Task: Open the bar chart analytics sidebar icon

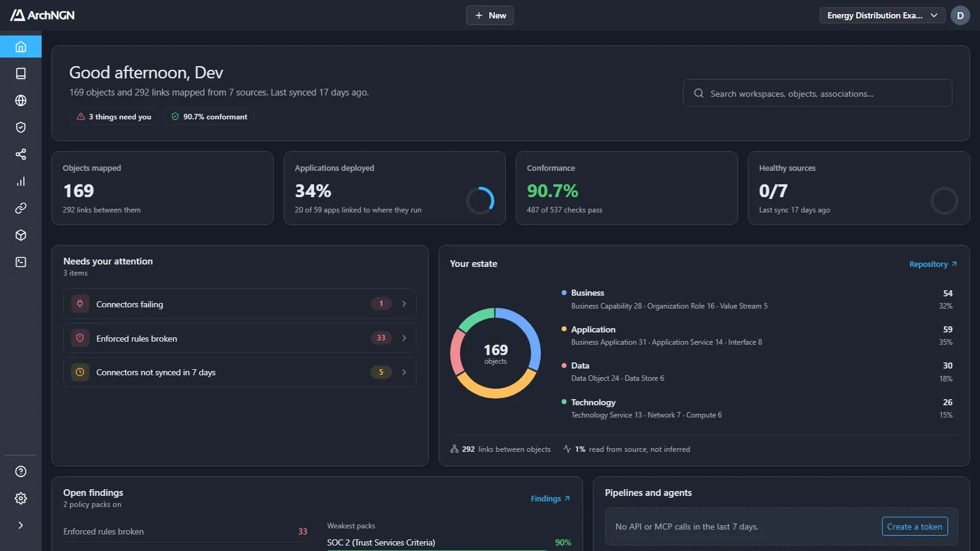Action: click(x=21, y=181)
